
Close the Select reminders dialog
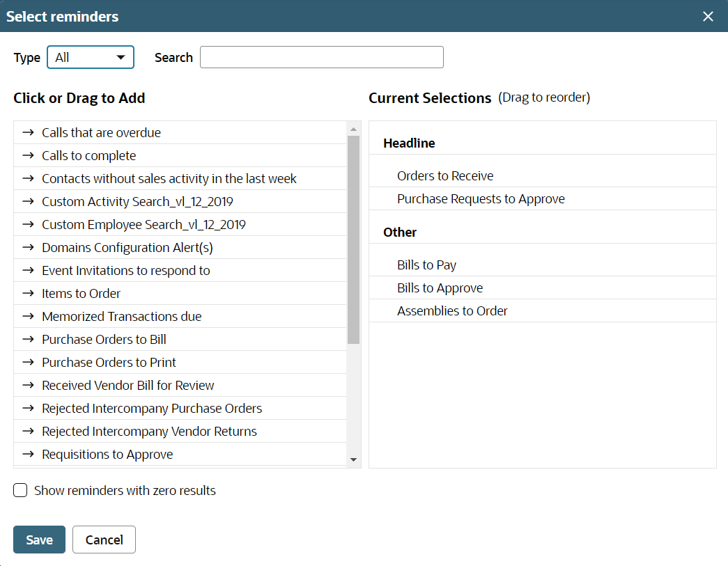tap(708, 16)
